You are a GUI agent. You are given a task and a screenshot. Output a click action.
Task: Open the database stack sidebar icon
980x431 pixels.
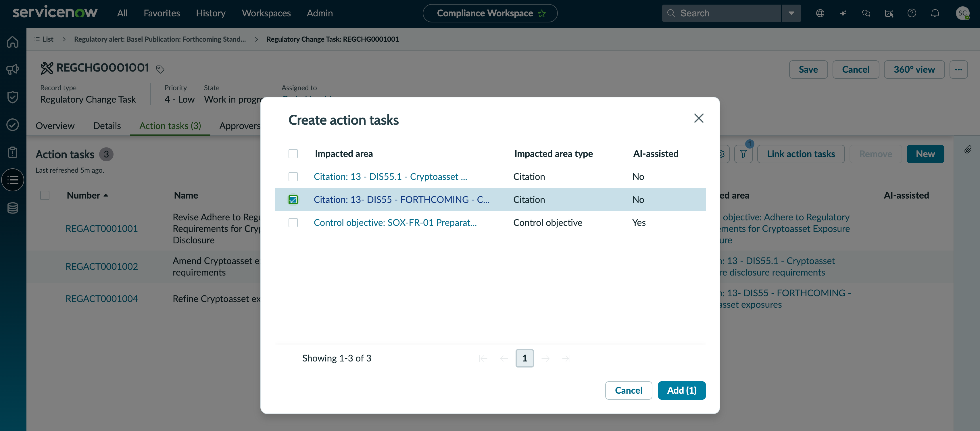pos(13,208)
